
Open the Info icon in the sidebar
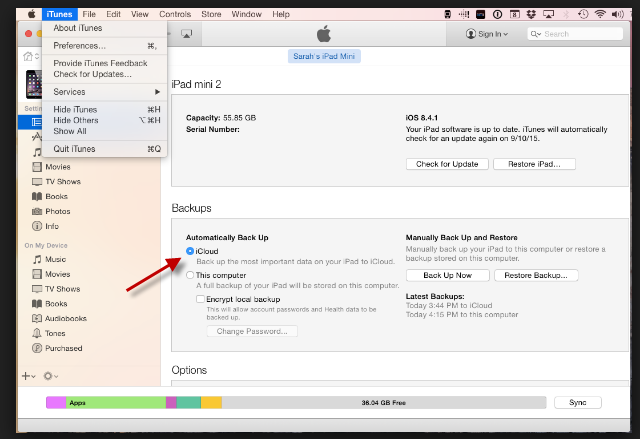37,226
